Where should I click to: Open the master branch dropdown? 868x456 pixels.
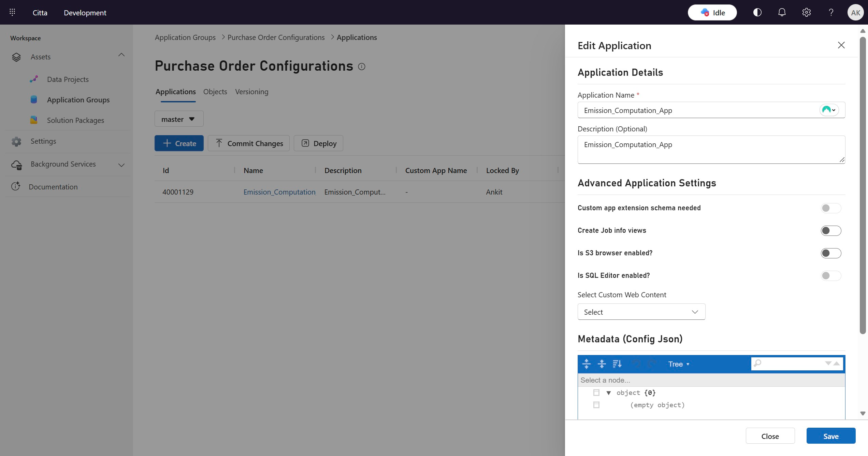(179, 119)
